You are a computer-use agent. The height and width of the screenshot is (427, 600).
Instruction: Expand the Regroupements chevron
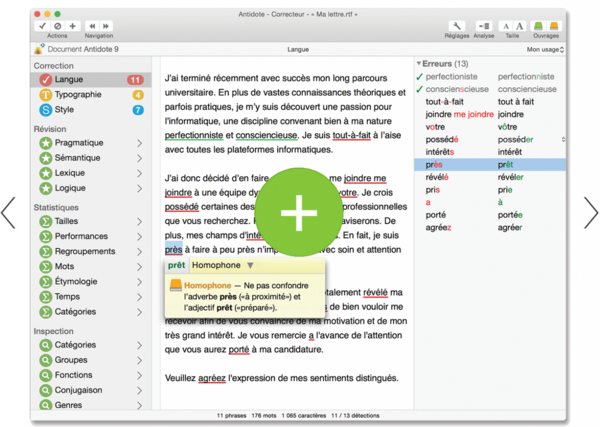pos(140,252)
